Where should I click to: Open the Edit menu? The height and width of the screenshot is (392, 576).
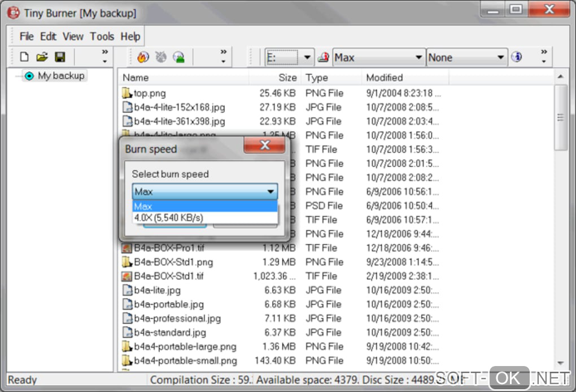[48, 36]
